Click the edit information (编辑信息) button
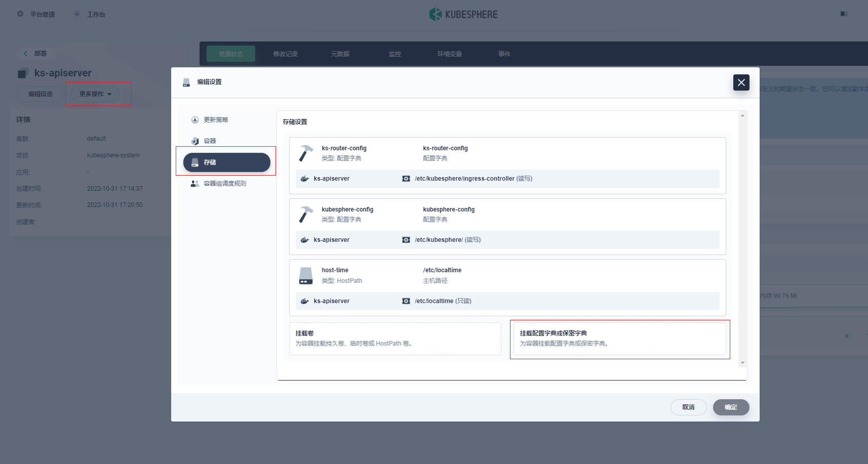This screenshot has height=464, width=868. click(x=41, y=94)
